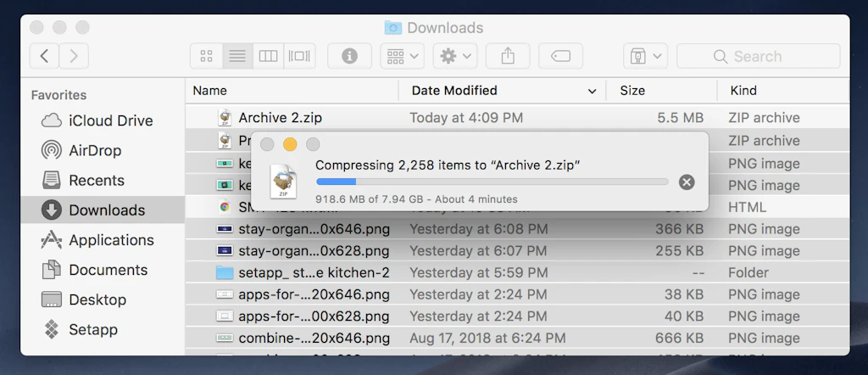Click the Edit Tags toolbar button
The width and height of the screenshot is (868, 375).
[x=561, y=56]
